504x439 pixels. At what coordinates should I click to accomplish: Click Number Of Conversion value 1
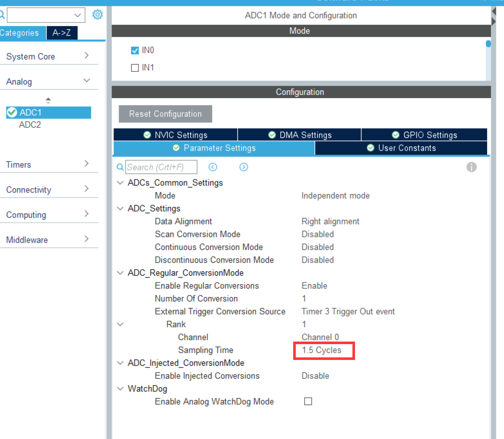tap(304, 299)
